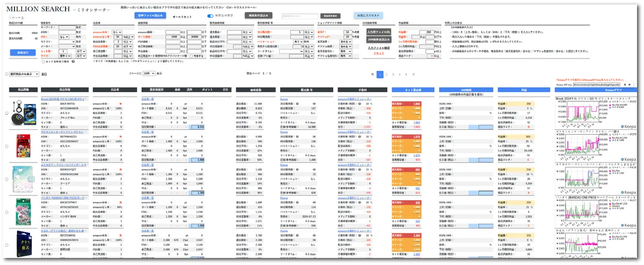Click the red リセット link in JAN価格情報
644x265 pixels.
pos(379,53)
